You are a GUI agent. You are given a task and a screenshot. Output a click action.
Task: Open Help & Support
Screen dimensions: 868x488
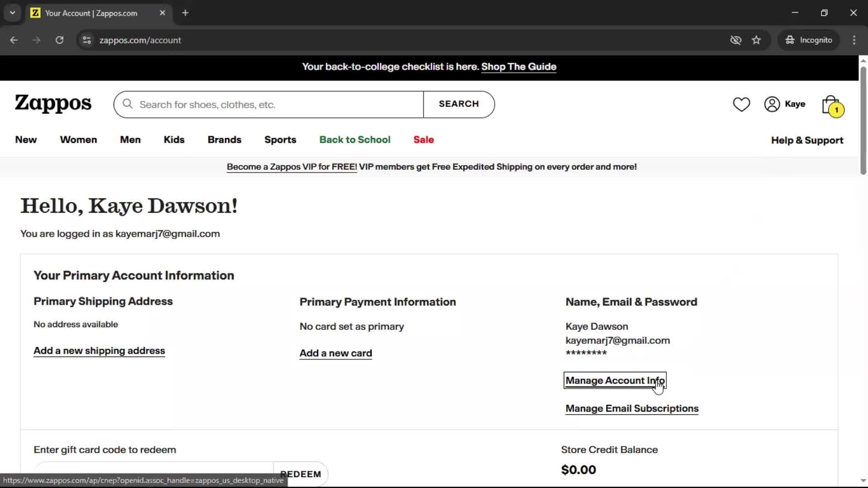click(x=807, y=141)
